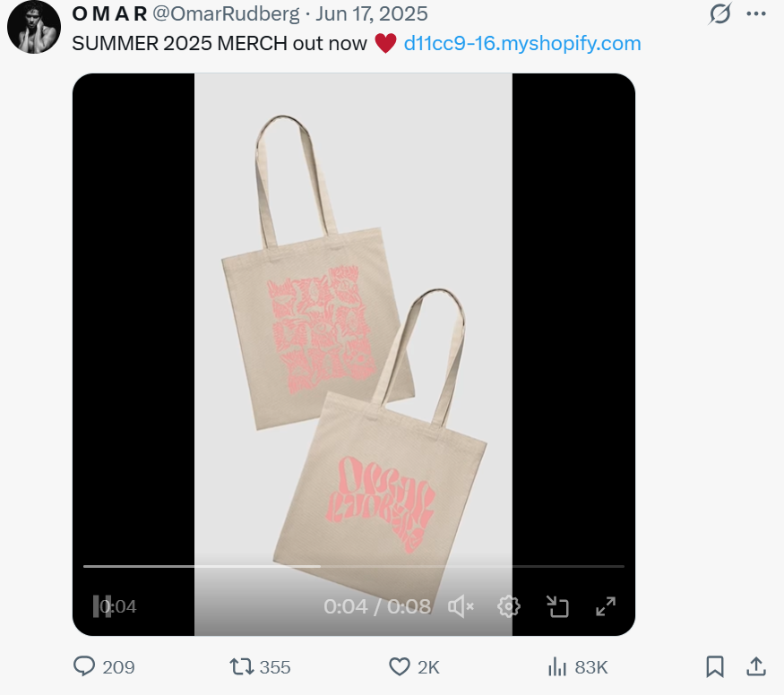Open the d11cc9-16.myshopify.com link
Image resolution: width=784 pixels, height=695 pixels.
tap(522, 44)
